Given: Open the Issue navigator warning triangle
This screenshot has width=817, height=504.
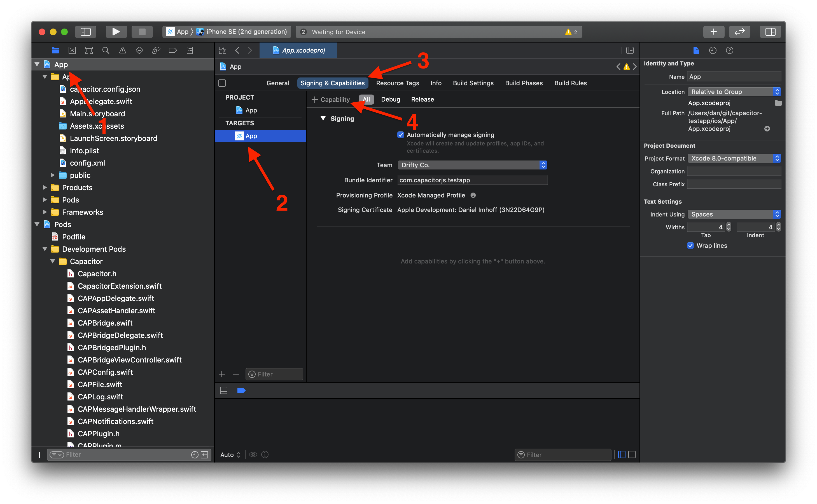Looking at the screenshot, I should point(122,50).
